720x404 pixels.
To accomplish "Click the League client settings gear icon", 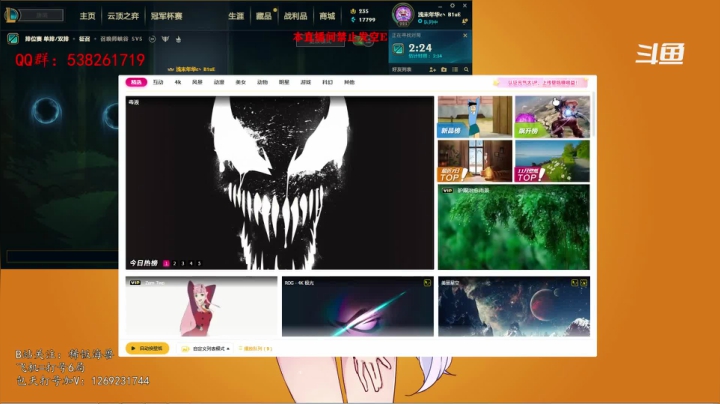I will (x=452, y=6).
